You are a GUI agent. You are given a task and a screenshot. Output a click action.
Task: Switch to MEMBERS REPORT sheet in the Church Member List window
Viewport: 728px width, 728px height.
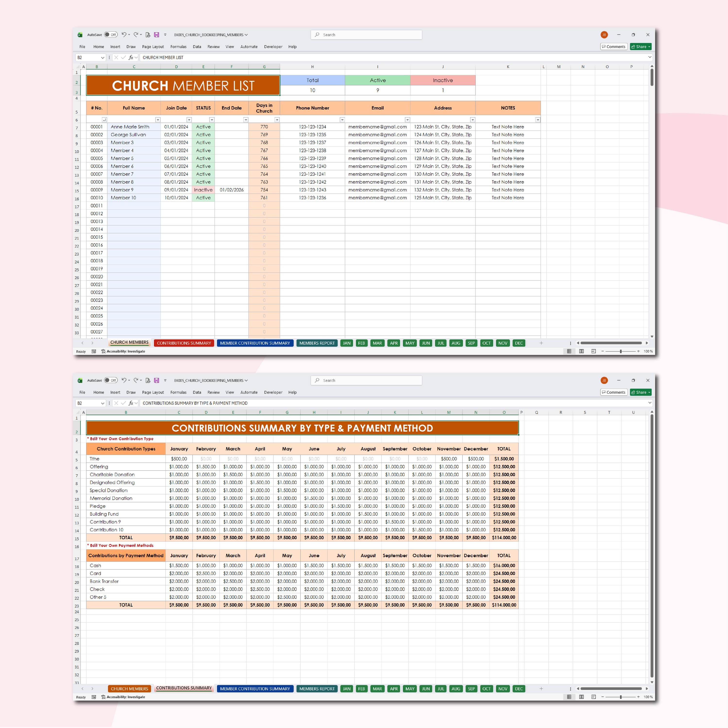317,343
